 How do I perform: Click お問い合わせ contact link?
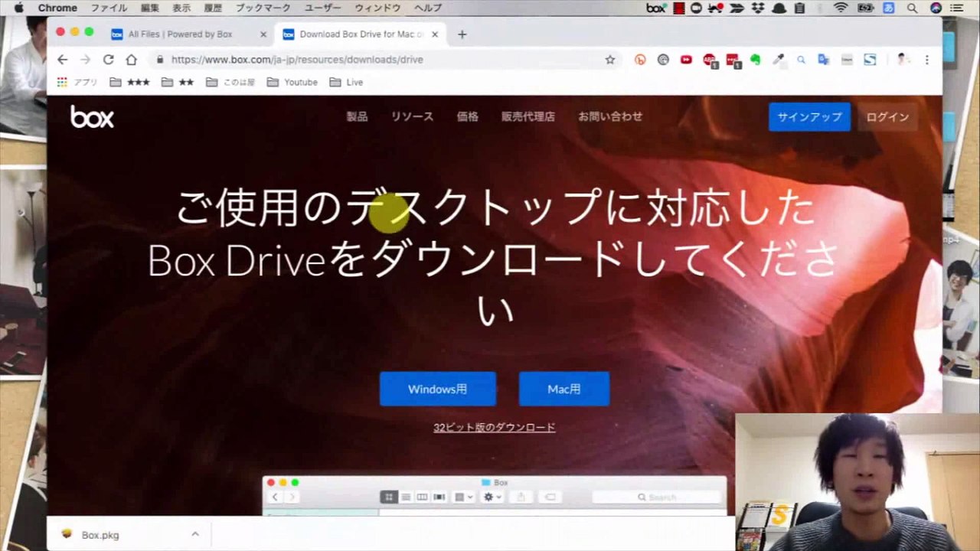610,116
